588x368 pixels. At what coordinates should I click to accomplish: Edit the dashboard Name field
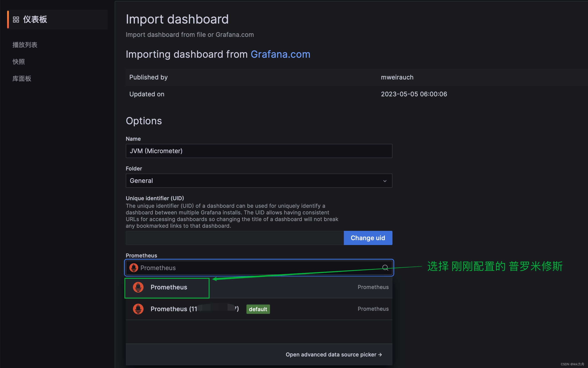pyautogui.click(x=259, y=151)
